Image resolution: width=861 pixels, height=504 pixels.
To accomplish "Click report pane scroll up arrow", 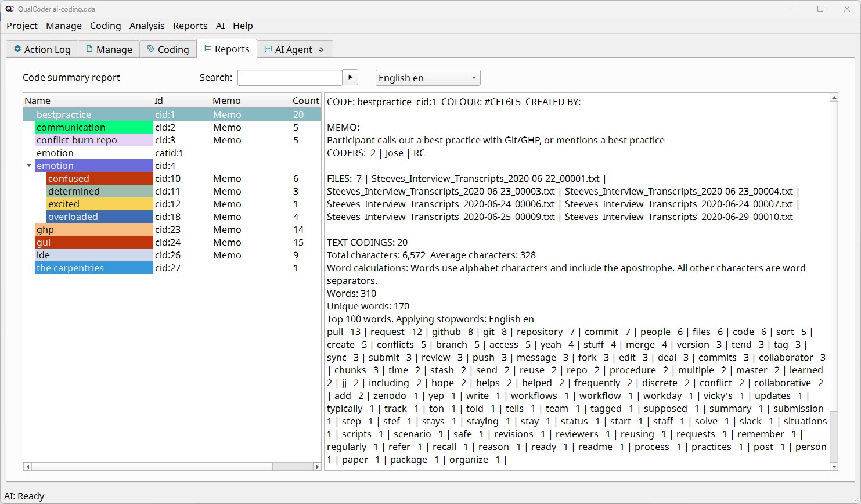I will pos(834,98).
